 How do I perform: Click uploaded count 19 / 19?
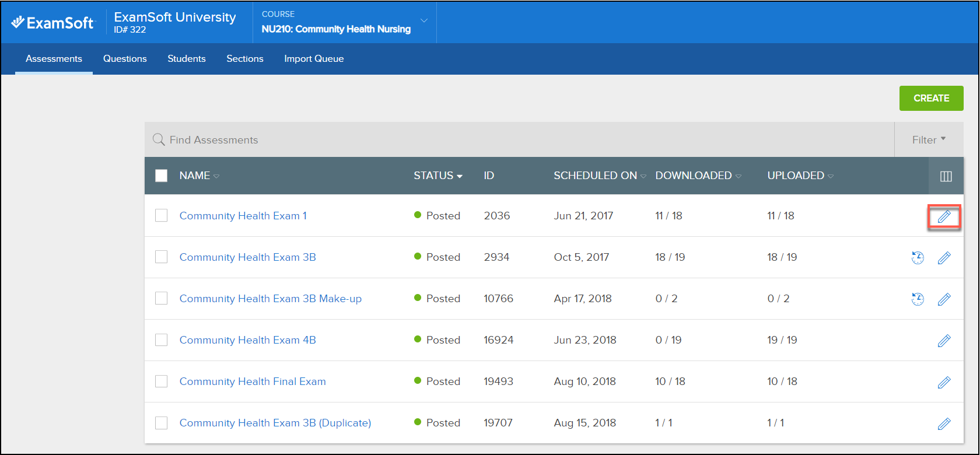click(782, 340)
